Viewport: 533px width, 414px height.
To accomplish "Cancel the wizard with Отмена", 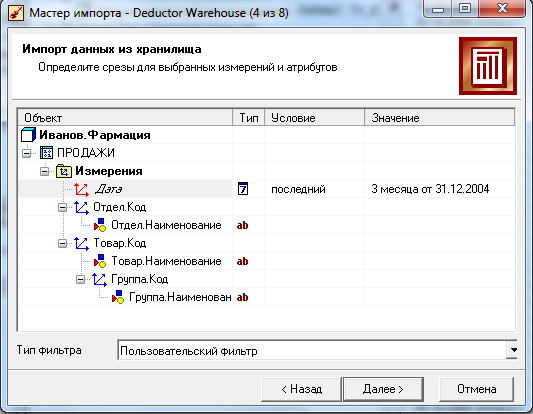I will tap(476, 389).
